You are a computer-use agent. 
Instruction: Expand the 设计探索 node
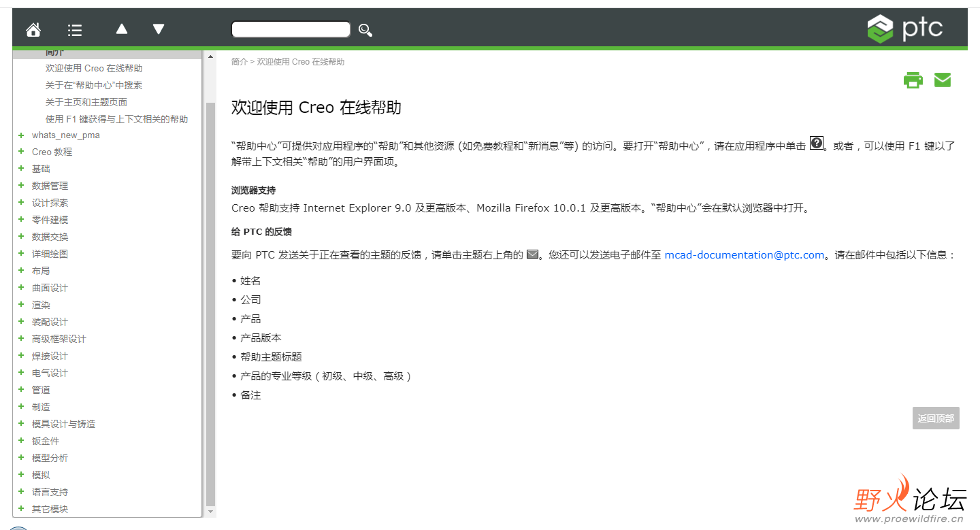pyautogui.click(x=22, y=203)
